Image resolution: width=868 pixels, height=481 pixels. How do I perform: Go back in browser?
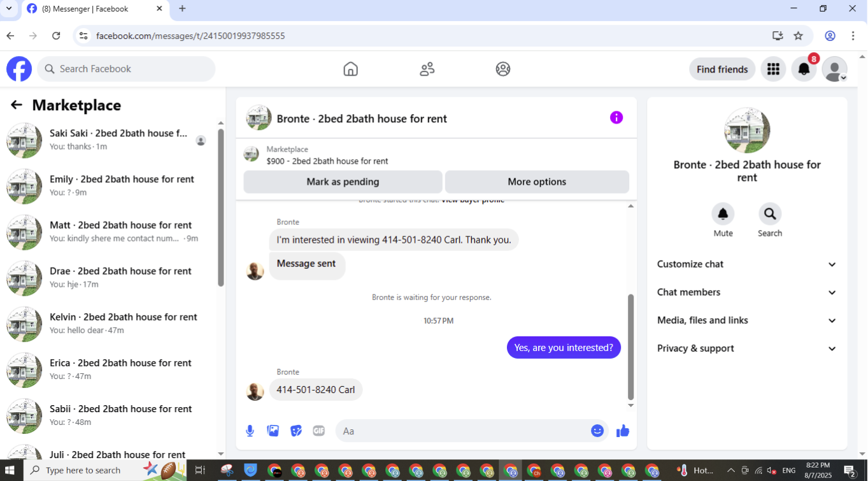click(10, 36)
